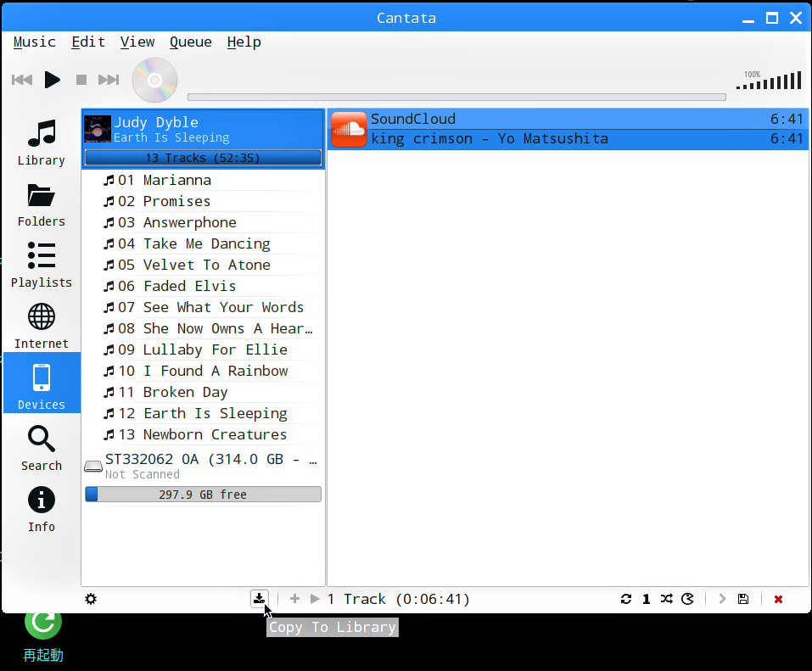The height and width of the screenshot is (671, 812).
Task: Click Copy To Library icon
Action: click(260, 599)
